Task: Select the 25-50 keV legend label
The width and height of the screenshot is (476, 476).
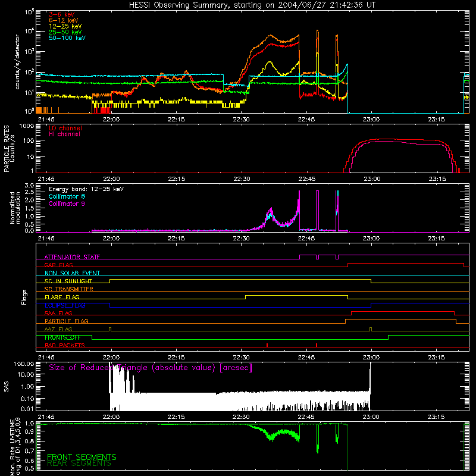Action: [65, 32]
